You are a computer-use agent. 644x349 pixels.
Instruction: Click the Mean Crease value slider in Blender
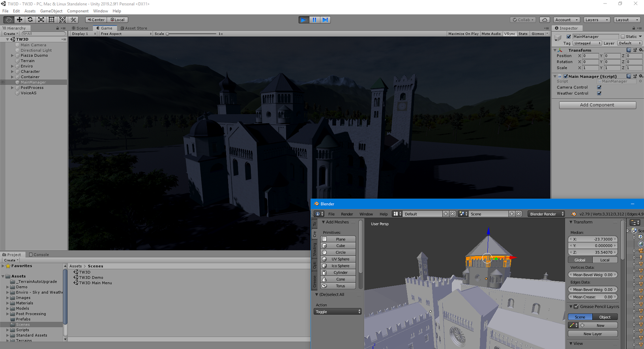tap(593, 297)
